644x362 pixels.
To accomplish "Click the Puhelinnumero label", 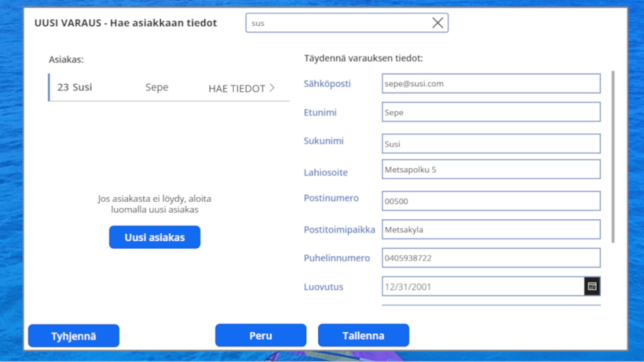I will coord(337,258).
